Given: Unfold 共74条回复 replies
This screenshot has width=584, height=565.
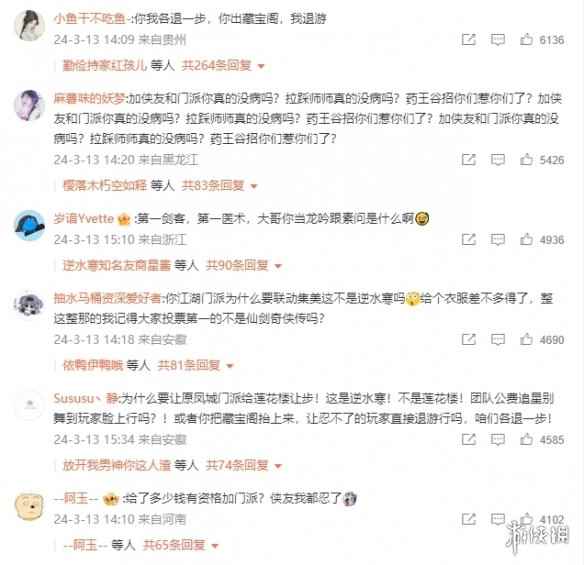Looking at the screenshot, I should coord(244,465).
